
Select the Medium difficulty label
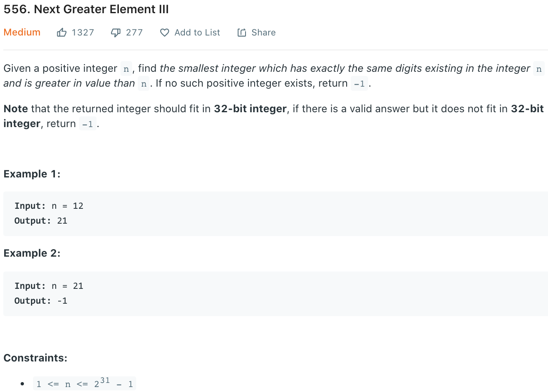[22, 32]
